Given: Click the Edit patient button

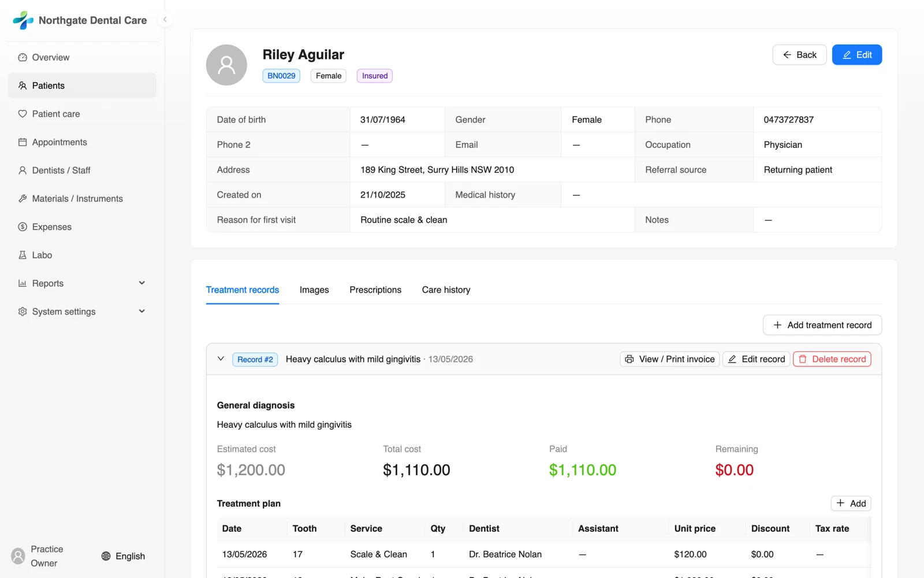Looking at the screenshot, I should click(857, 55).
